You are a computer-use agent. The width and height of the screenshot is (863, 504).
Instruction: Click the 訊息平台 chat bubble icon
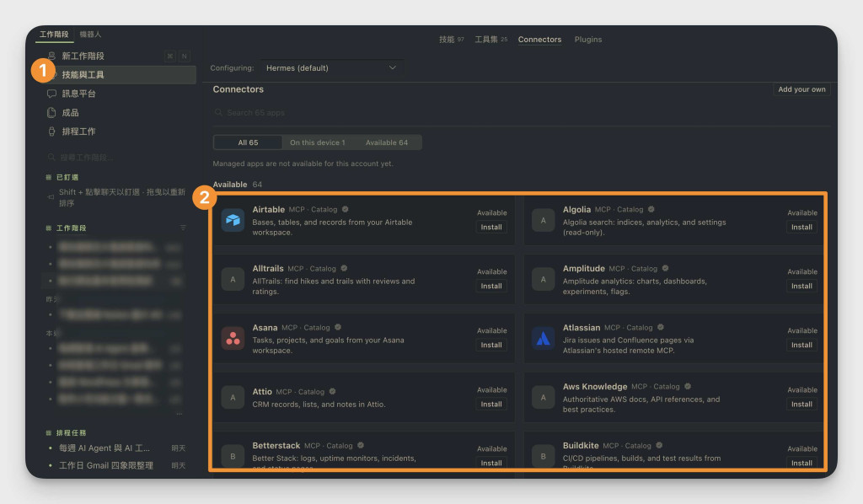point(51,94)
